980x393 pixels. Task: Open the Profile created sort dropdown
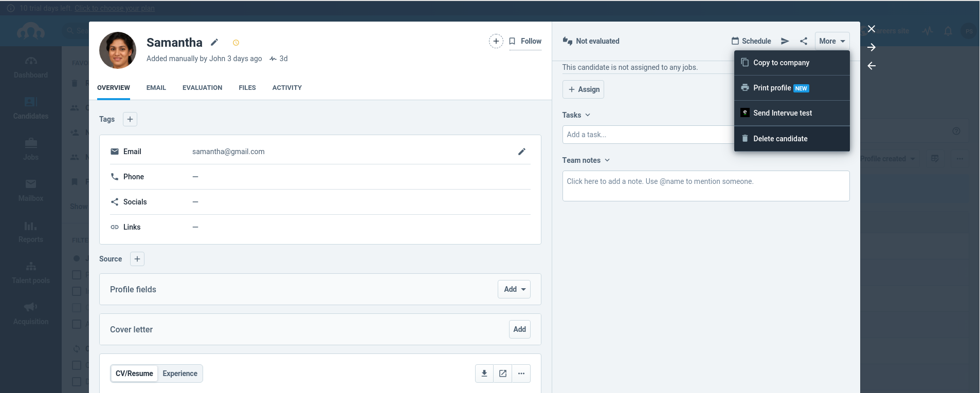pos(888,159)
